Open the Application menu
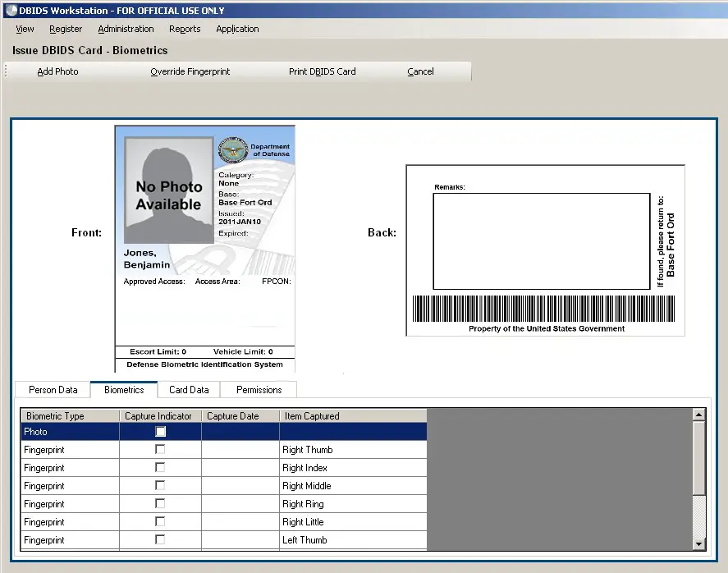The image size is (728, 573). click(236, 29)
